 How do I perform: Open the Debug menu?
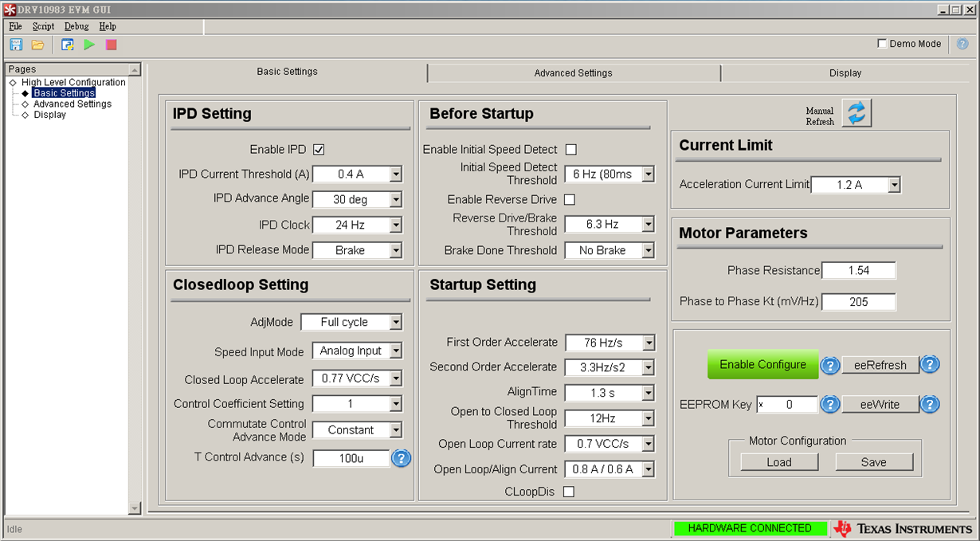tap(76, 26)
